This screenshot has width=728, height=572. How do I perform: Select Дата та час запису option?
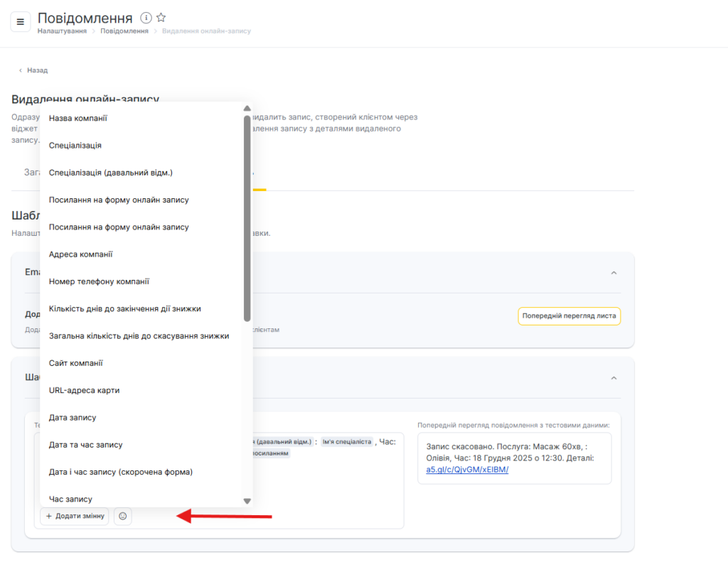(85, 445)
